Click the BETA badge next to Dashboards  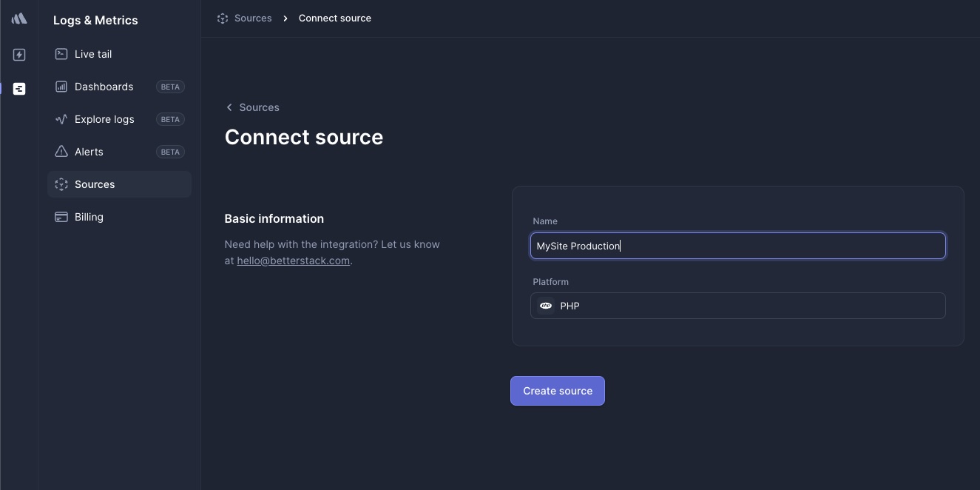pos(170,87)
